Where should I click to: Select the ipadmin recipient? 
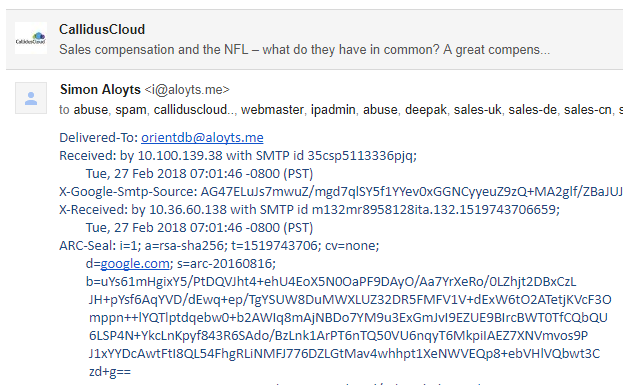(333, 110)
